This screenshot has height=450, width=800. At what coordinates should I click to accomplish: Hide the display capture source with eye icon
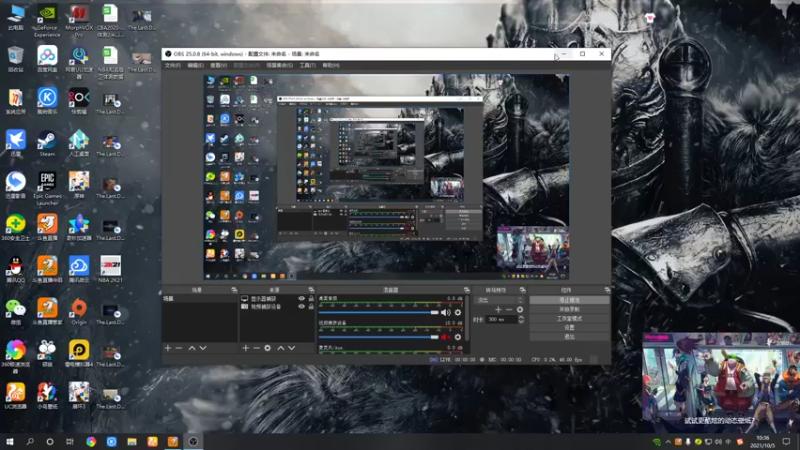click(302, 298)
